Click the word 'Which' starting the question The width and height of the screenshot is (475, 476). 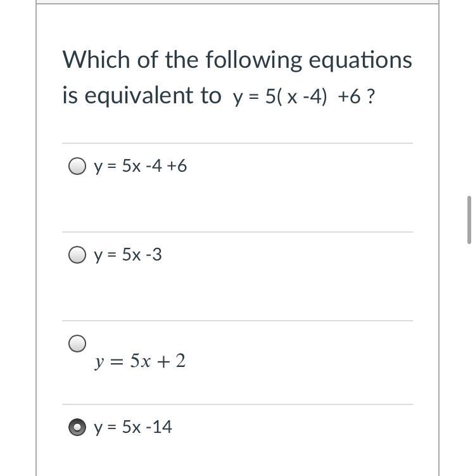coord(88,60)
